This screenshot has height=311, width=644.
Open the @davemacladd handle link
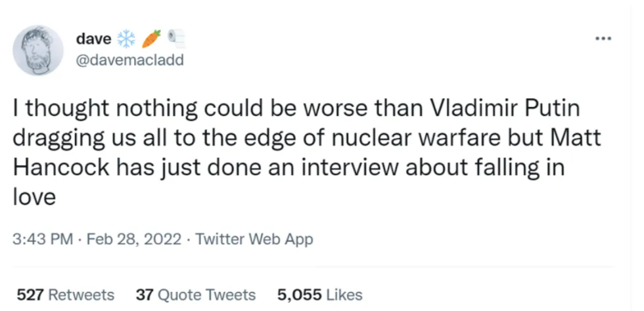coord(130,60)
